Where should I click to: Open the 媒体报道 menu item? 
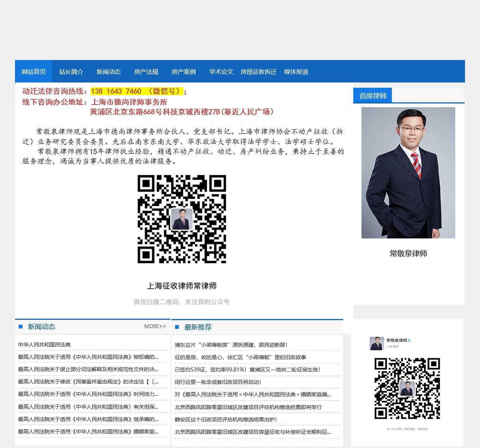point(296,72)
